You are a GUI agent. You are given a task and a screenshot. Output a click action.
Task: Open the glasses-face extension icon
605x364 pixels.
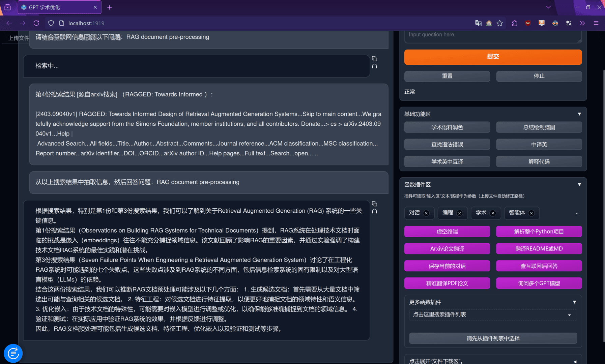(555, 23)
